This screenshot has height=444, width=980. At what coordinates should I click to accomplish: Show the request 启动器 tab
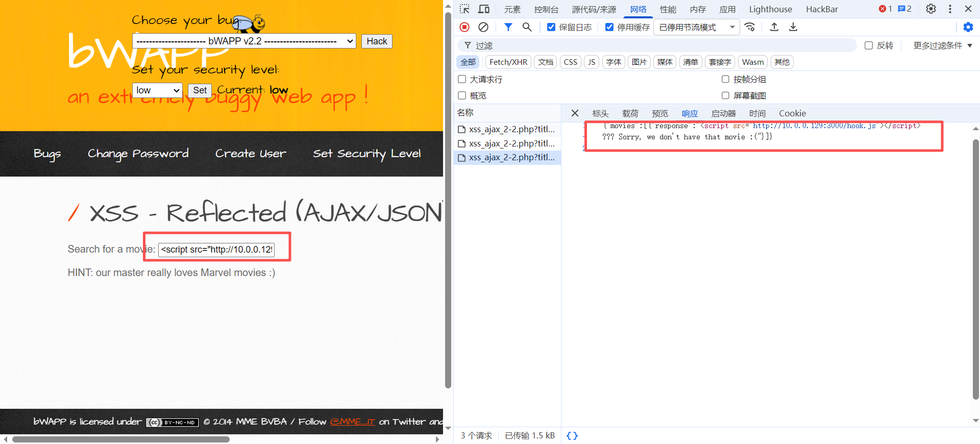coord(724,113)
